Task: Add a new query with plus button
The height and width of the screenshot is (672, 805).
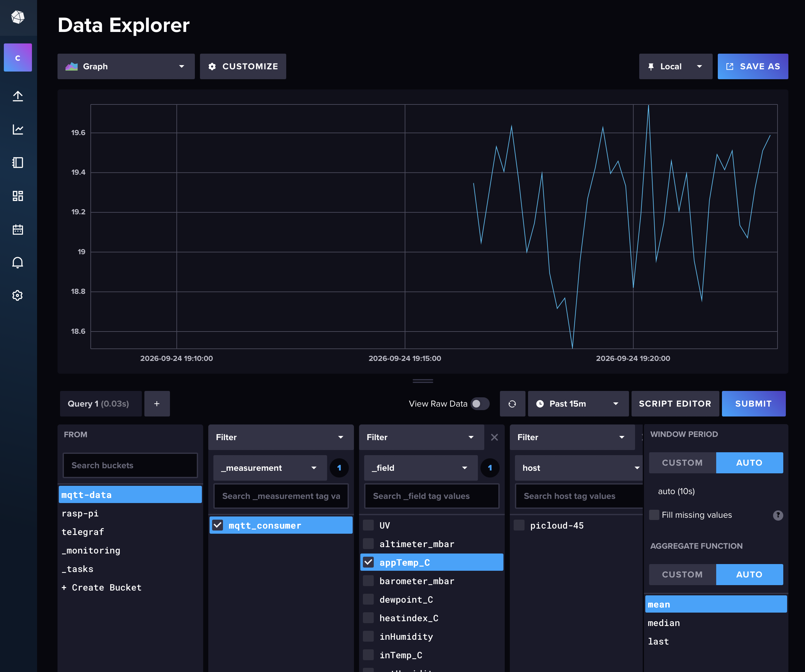Action: tap(157, 404)
